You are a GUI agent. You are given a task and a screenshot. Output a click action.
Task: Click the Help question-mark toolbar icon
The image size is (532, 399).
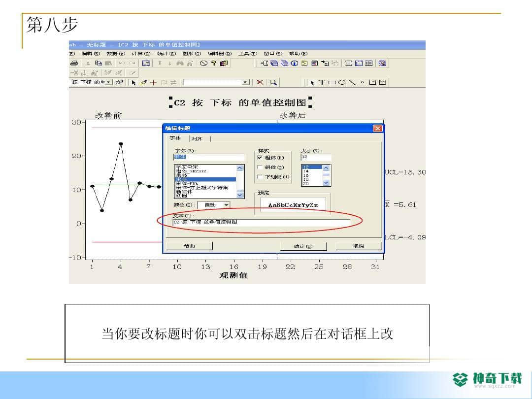pos(214,63)
